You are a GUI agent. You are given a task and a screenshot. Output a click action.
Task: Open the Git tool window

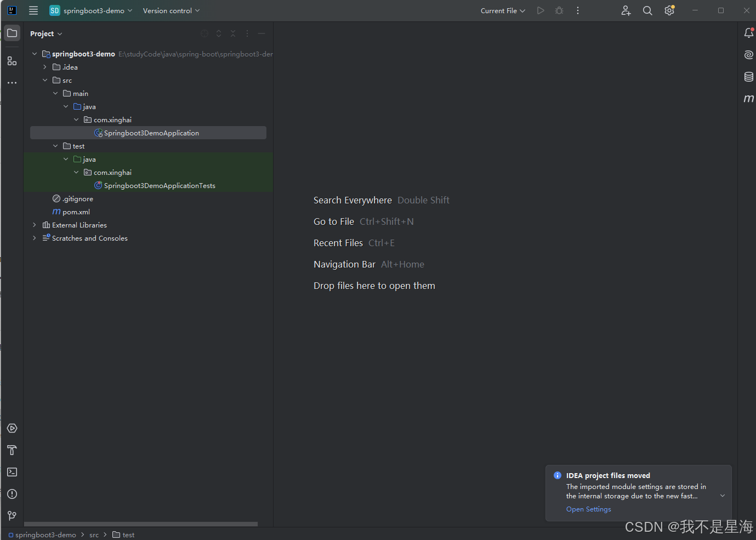click(x=12, y=516)
